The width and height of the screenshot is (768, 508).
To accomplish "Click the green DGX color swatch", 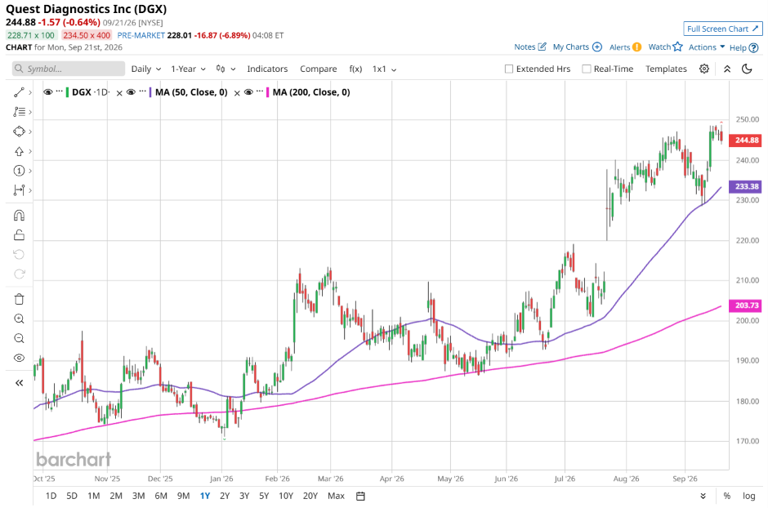I will point(67,92).
